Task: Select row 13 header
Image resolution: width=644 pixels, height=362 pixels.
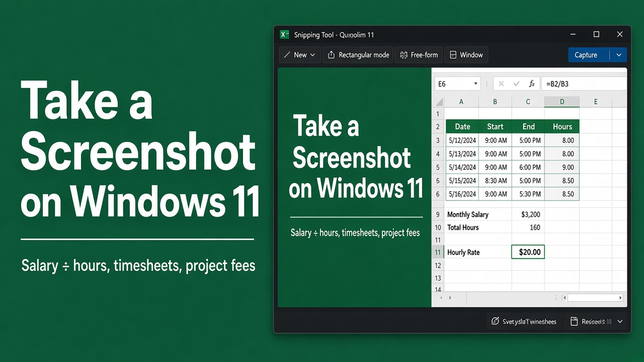Action: coord(438,278)
